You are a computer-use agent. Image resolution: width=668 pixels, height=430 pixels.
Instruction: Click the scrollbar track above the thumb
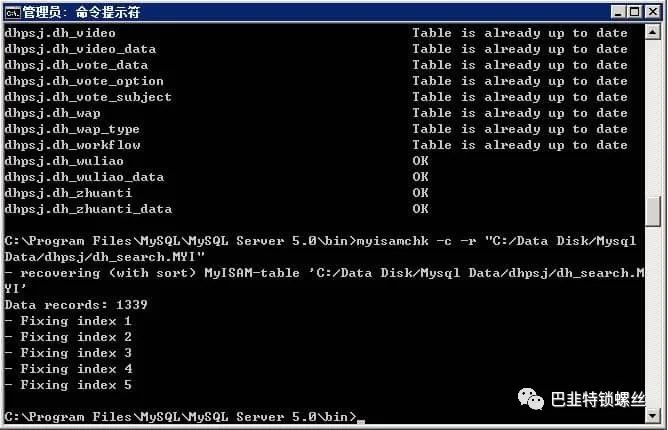click(653, 118)
